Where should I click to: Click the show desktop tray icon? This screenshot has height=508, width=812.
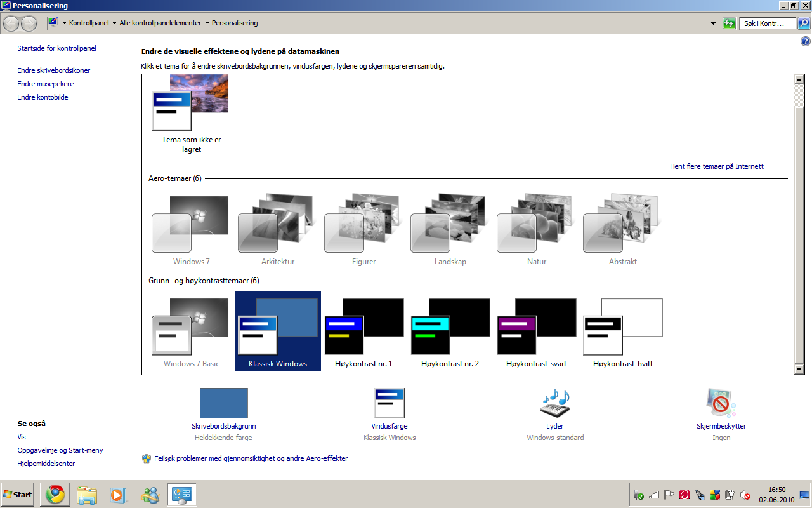pyautogui.click(x=804, y=495)
